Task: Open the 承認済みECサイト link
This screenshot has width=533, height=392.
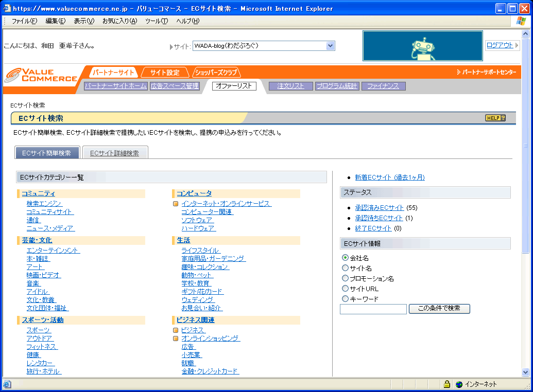Action: [379, 208]
